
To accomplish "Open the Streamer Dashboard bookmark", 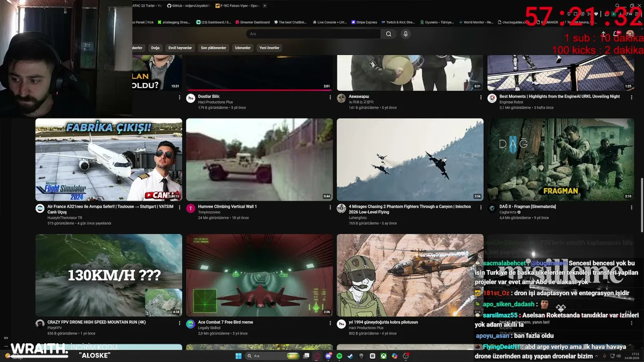I will [252, 22].
